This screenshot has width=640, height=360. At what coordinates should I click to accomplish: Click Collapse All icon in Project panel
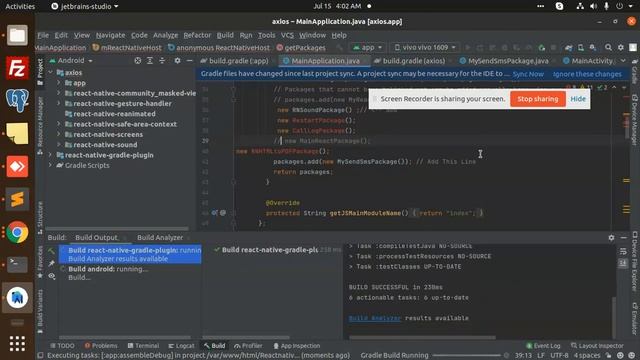click(162, 60)
